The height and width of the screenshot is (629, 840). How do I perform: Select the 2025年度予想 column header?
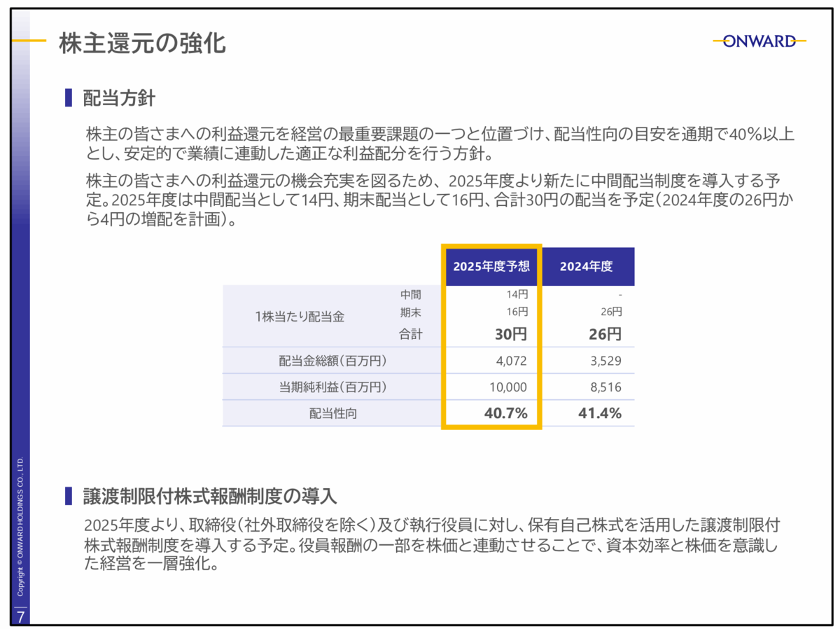pos(491,266)
